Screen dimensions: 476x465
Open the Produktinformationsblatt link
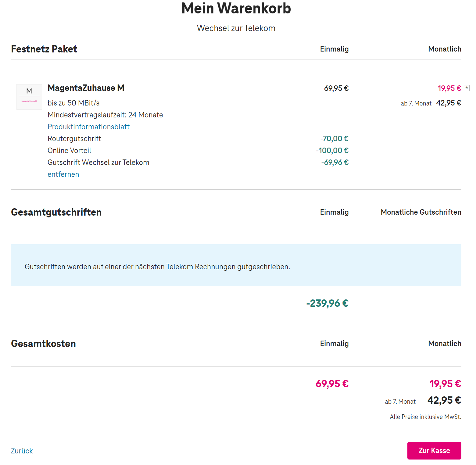[x=89, y=127]
